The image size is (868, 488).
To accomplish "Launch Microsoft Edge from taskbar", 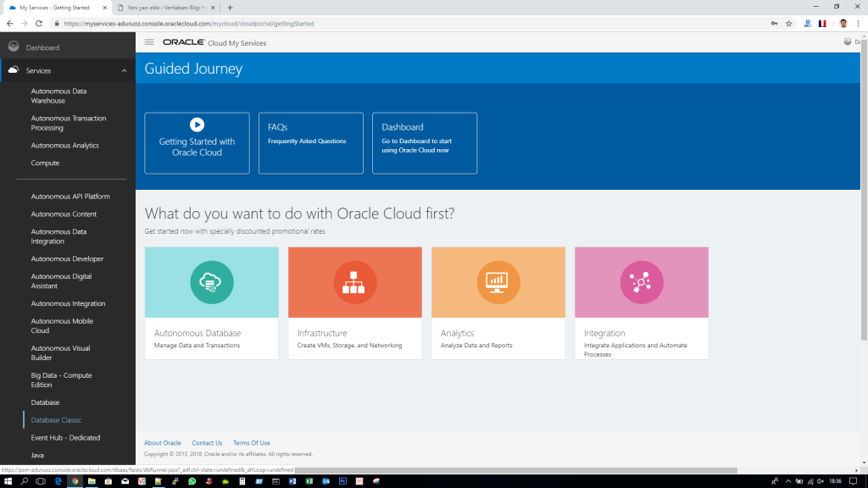I will (x=58, y=481).
